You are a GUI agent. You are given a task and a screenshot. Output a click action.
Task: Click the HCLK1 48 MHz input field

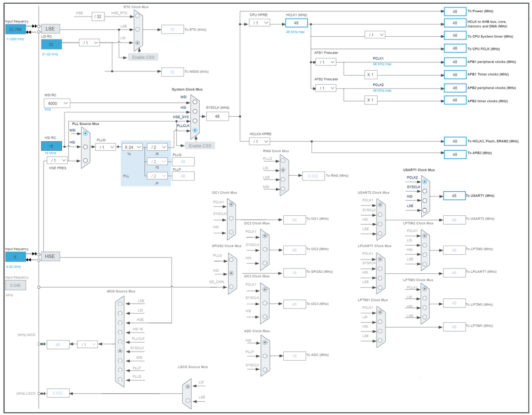coord(297,23)
